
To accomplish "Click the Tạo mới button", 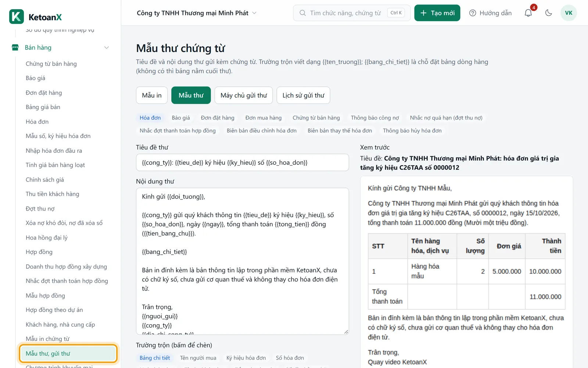I will [x=437, y=13].
